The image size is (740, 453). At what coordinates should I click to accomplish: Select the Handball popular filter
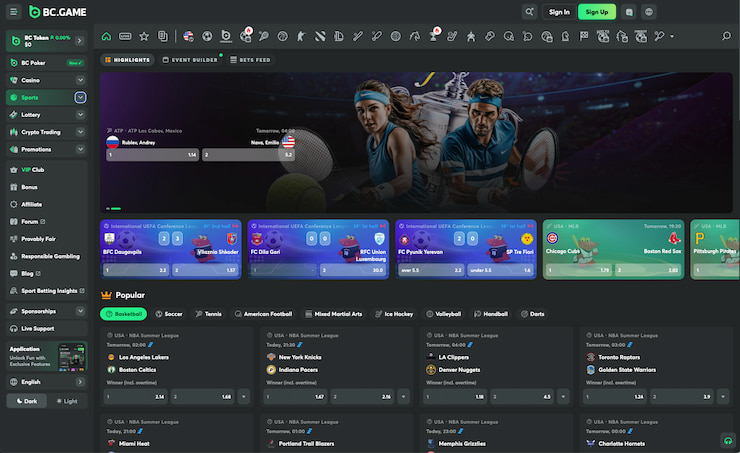(491, 314)
